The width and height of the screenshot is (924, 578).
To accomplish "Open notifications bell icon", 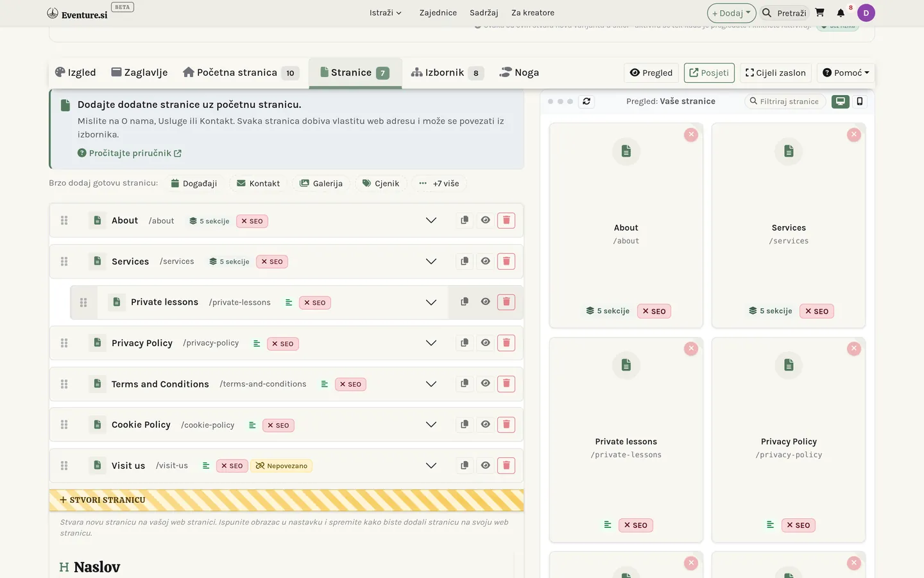I will pos(841,13).
